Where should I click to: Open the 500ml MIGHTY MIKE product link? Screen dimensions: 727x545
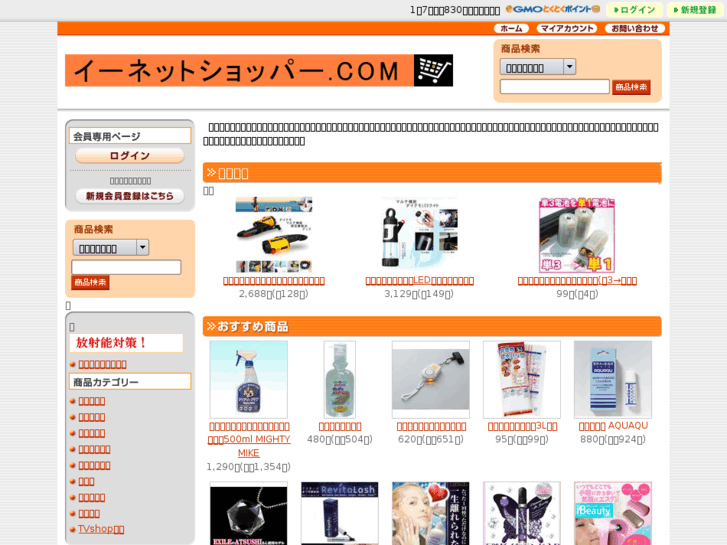pos(249,439)
